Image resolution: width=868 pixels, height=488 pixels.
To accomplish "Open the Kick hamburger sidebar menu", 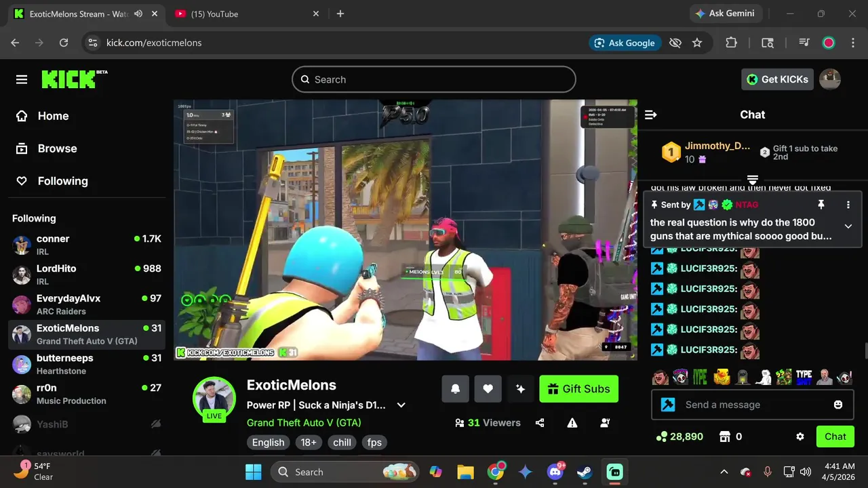I will [x=22, y=80].
